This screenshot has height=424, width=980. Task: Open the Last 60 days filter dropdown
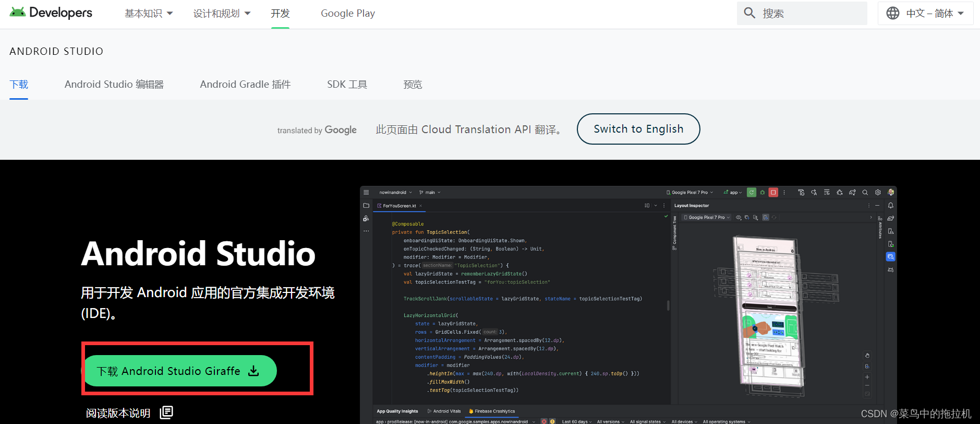577,421
